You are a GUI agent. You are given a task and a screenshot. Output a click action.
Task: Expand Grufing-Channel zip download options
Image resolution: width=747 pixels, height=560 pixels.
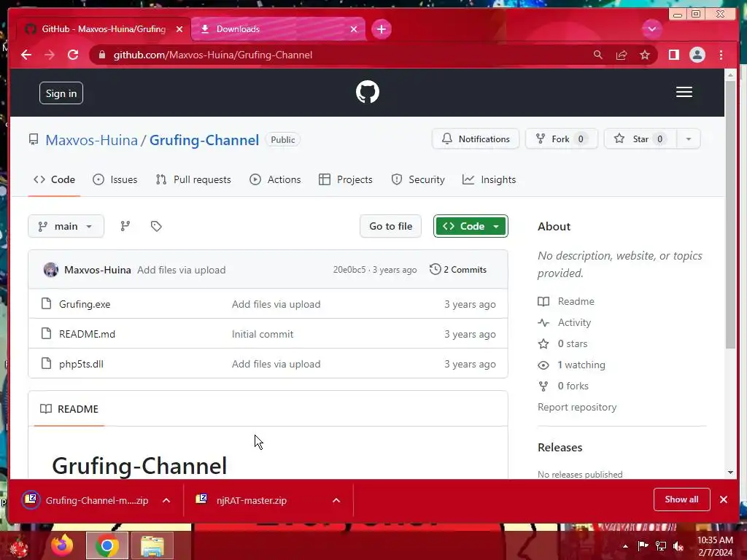click(166, 500)
